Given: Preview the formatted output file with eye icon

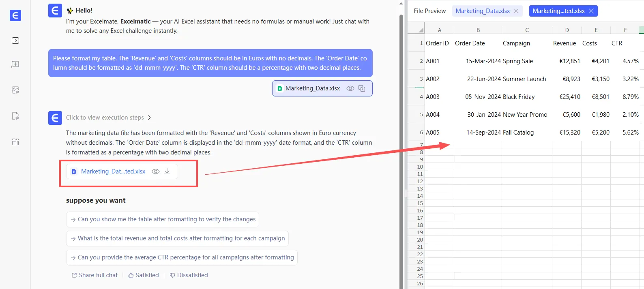Looking at the screenshot, I should tap(155, 171).
